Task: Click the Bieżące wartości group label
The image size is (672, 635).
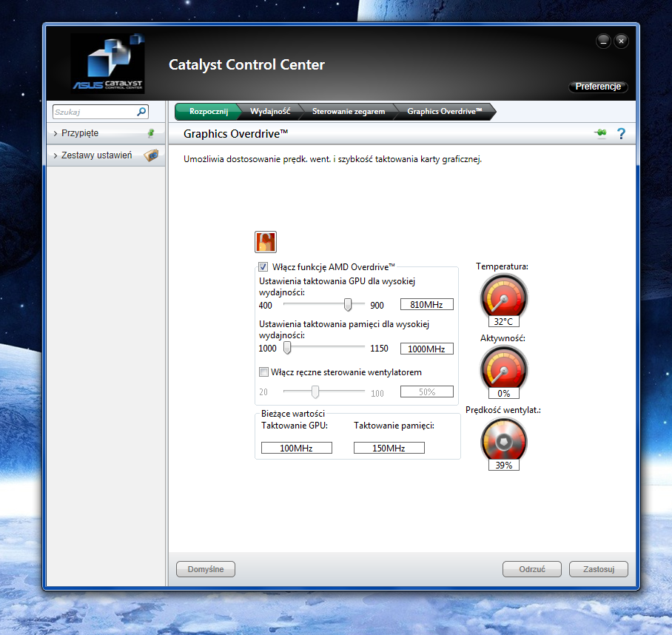Action: pos(293,414)
